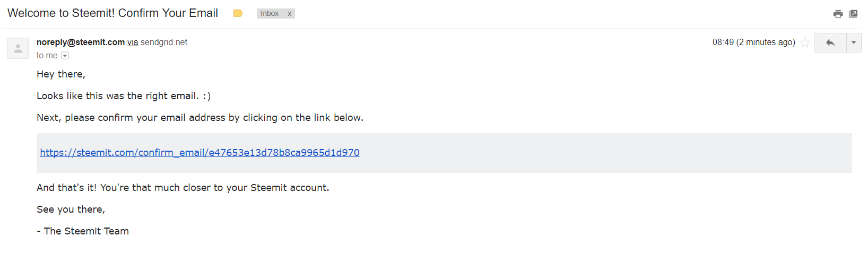868x253 pixels.
Task: Open the email in a new window
Action: [853, 14]
